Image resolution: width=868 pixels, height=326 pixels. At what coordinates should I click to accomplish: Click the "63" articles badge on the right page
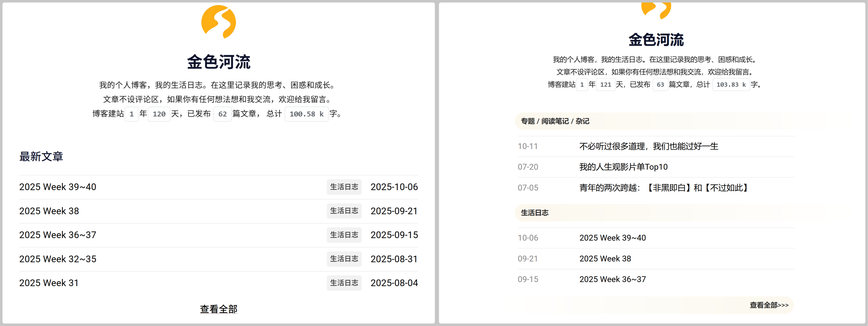[660, 84]
